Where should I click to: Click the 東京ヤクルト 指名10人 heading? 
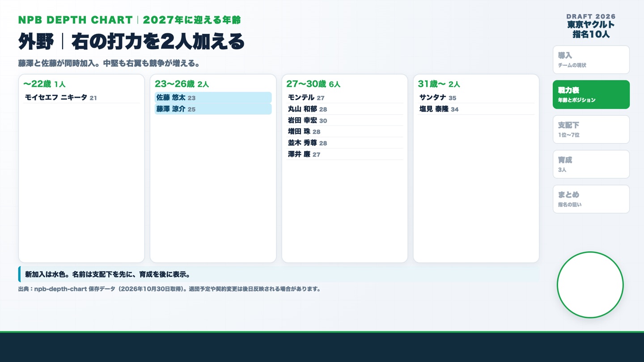pos(591,29)
